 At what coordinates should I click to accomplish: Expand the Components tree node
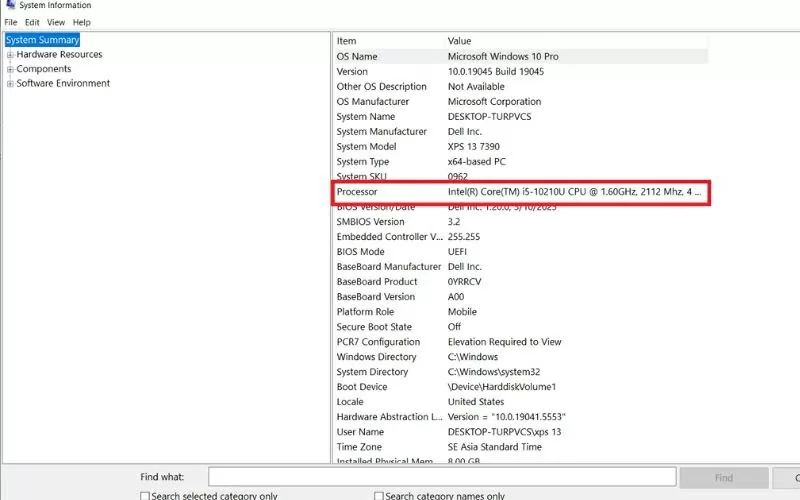coord(10,69)
